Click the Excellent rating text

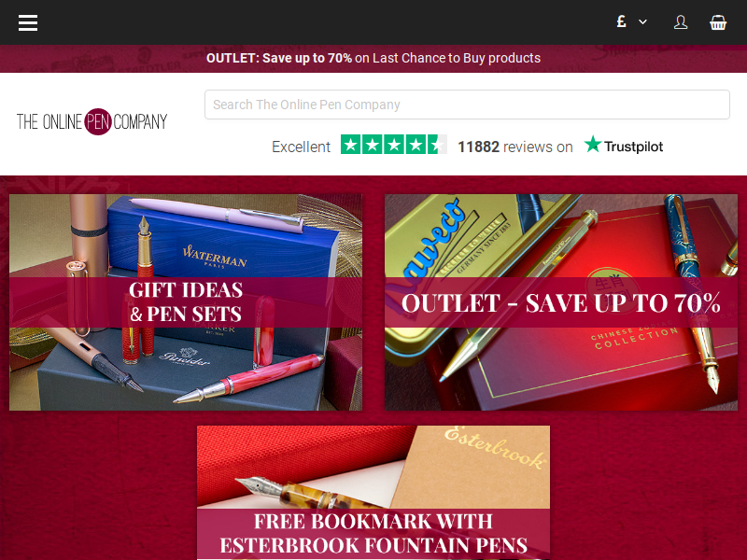(301, 147)
